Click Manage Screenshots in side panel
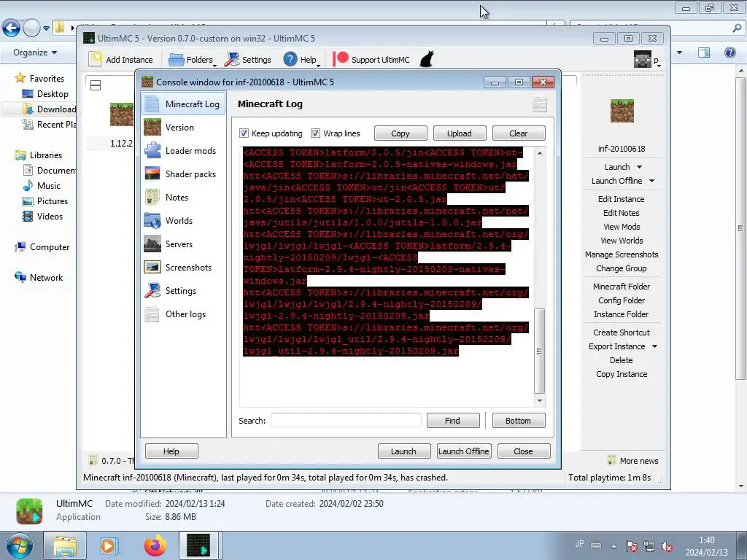 pyautogui.click(x=622, y=254)
